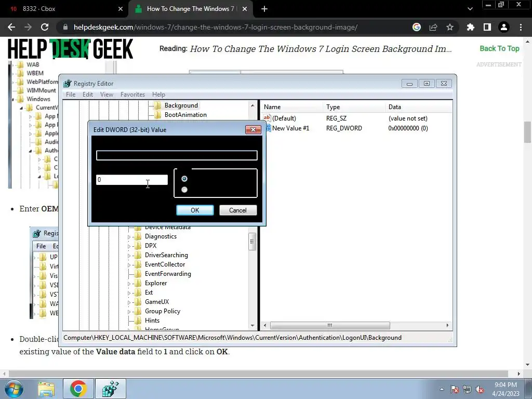Screen dimensions: 532x399
Task: Click the BootAnimation folder icon
Action: coord(157,115)
